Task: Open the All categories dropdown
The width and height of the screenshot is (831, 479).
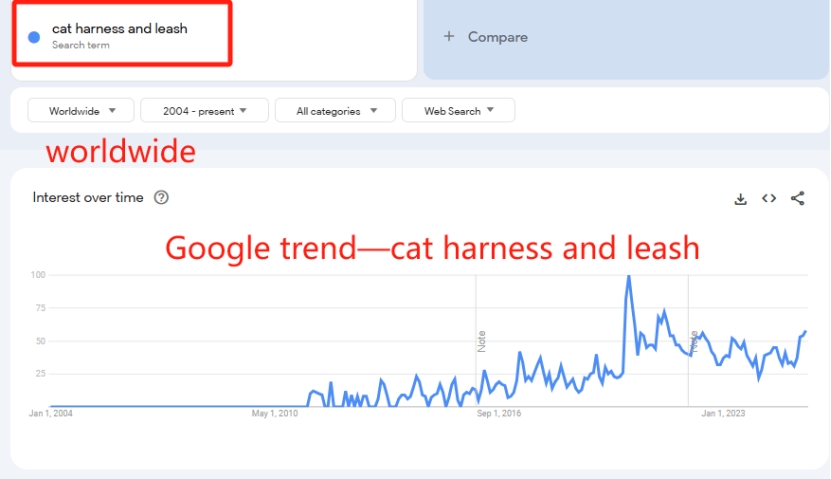Action: coord(335,111)
